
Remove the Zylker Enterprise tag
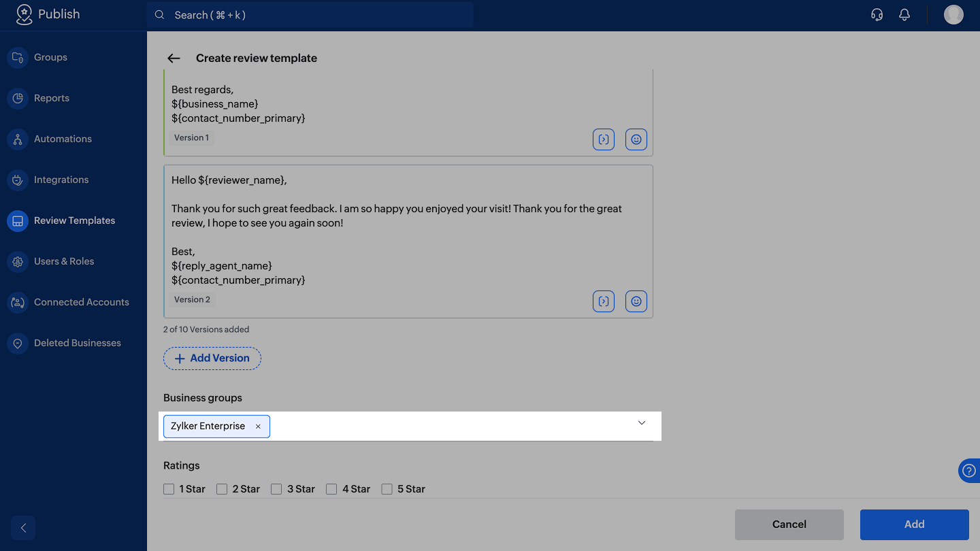[x=258, y=427]
